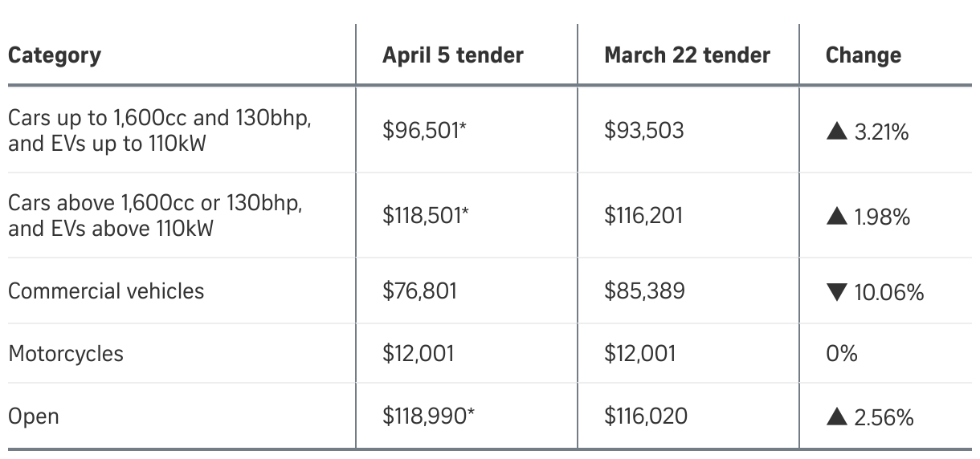980x459 pixels.
Task: Click the up arrow beside 3.21%
Action: [x=836, y=132]
